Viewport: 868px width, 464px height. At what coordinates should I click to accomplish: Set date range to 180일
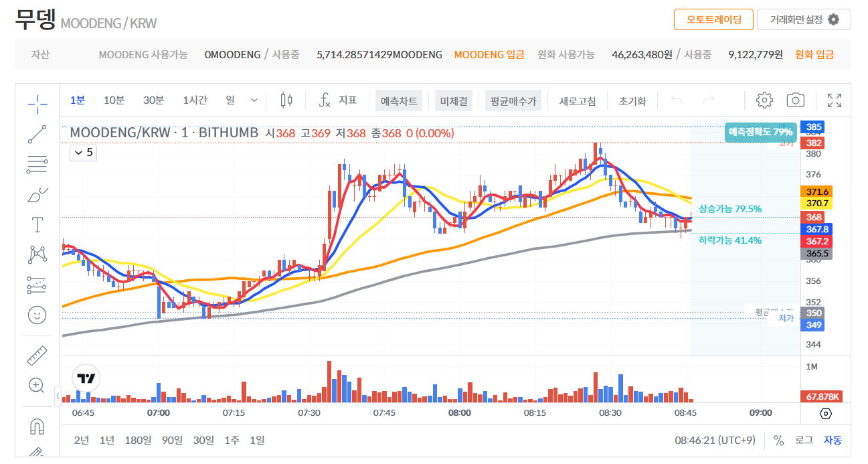(138, 440)
